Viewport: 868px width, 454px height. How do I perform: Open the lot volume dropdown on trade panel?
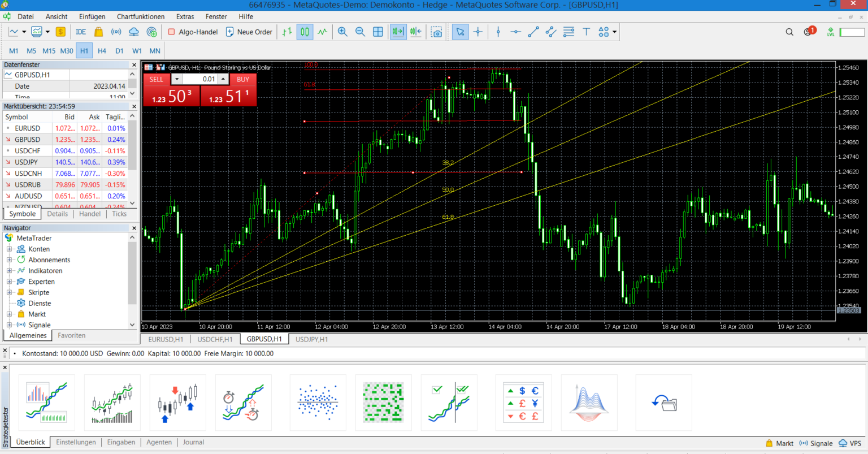177,79
